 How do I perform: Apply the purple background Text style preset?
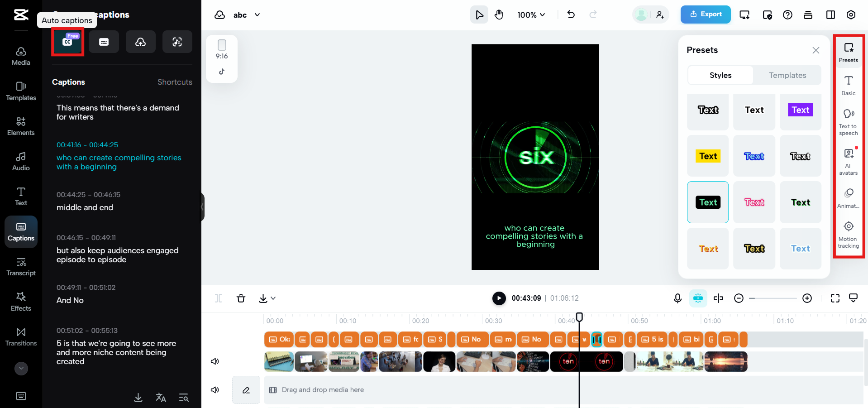pos(801,110)
